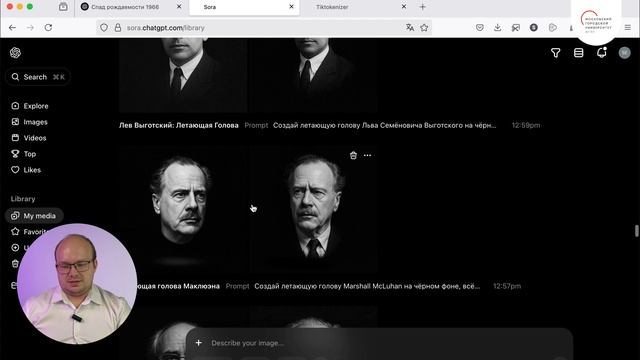Open Top in the sidebar
Screen dimensions: 640x360
tap(24, 153)
